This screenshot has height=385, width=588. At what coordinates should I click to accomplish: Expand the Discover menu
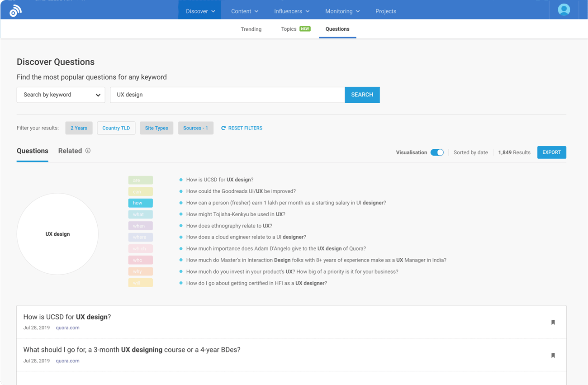pyautogui.click(x=200, y=11)
